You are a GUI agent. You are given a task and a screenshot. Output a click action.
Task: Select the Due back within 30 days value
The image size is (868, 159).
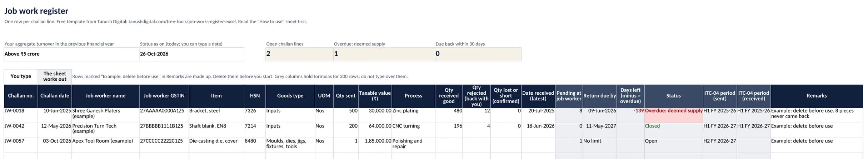[x=478, y=54]
